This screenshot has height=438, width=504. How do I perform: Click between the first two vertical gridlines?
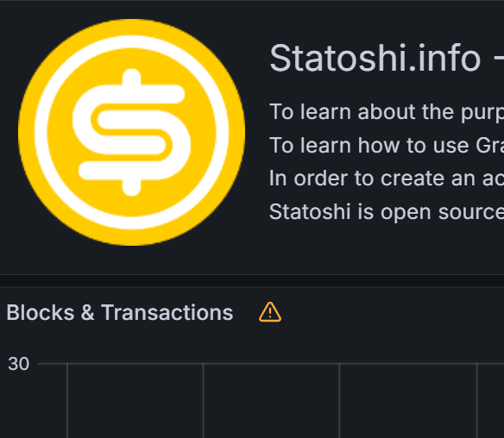(x=135, y=402)
